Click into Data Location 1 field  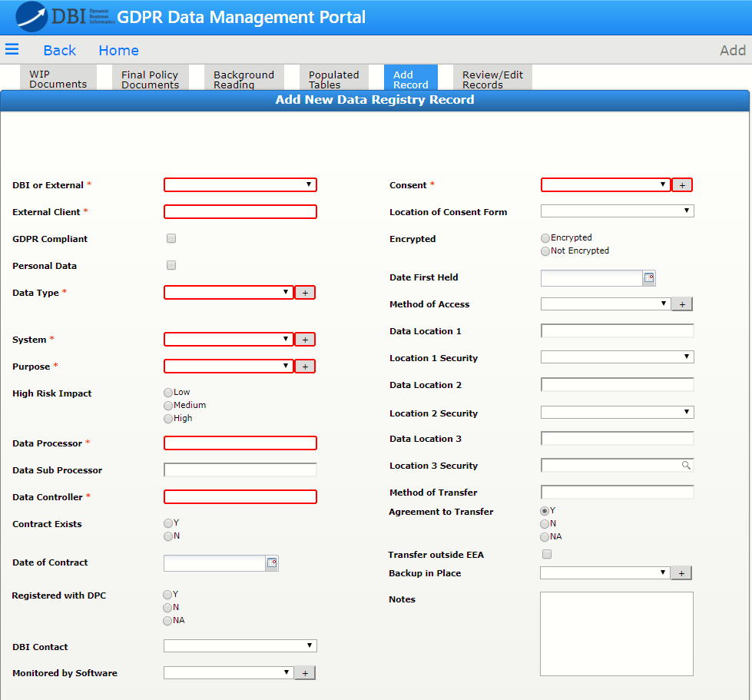tap(618, 330)
